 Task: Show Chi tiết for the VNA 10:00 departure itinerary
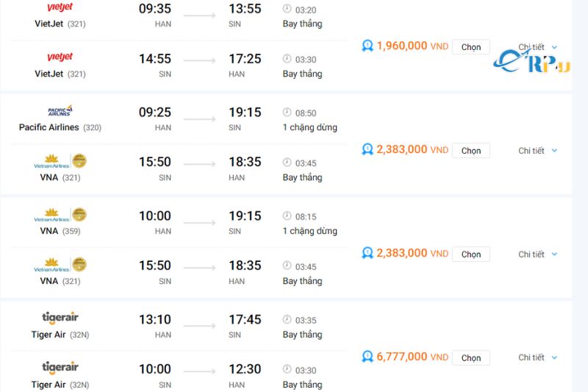pyautogui.click(x=538, y=254)
